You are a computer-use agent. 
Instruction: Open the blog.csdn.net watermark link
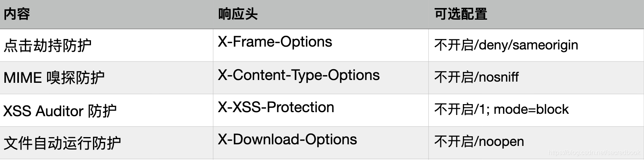594,152
